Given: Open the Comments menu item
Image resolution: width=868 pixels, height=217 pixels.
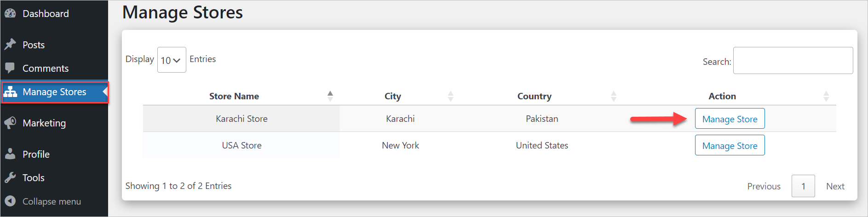Looking at the screenshot, I should click(x=46, y=68).
